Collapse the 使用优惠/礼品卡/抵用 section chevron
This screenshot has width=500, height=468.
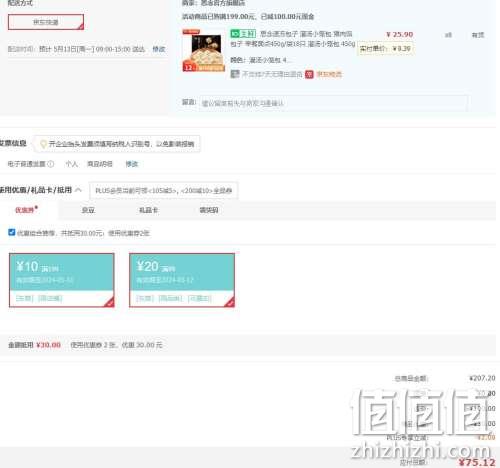[x=78, y=190]
